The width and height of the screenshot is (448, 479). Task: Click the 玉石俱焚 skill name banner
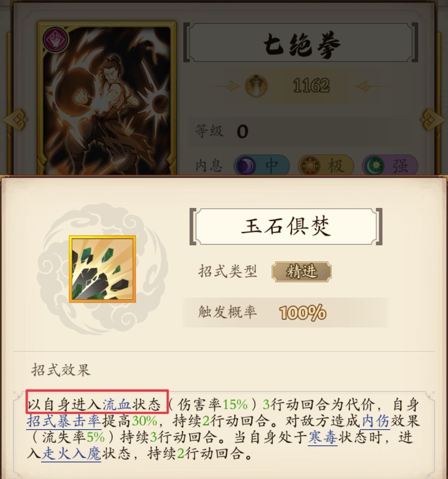click(286, 227)
